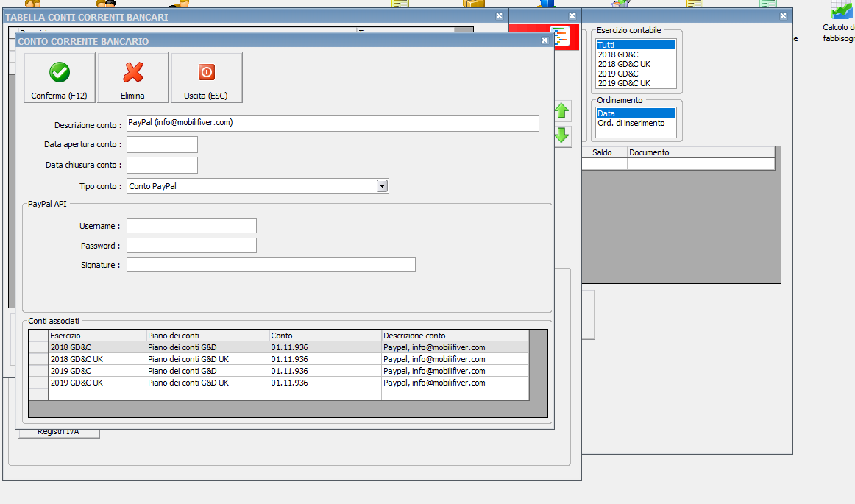Click the row selector of 2018 GD&C row
The height and width of the screenshot is (504, 855).
click(x=38, y=347)
